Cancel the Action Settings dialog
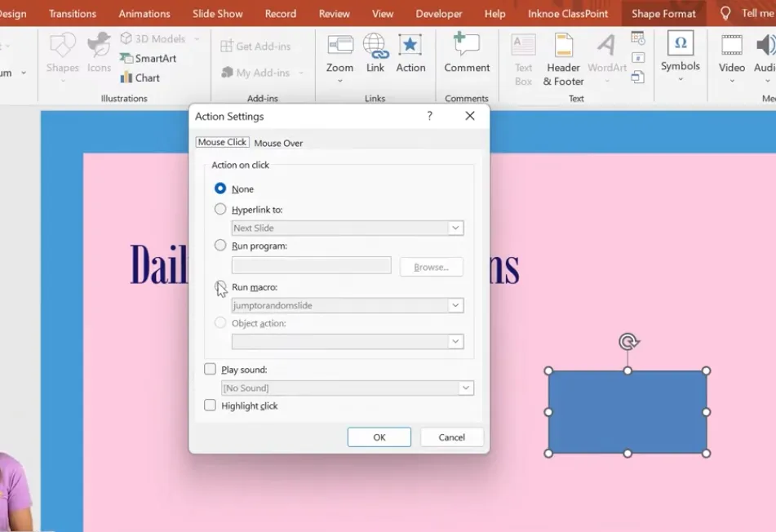 click(451, 437)
